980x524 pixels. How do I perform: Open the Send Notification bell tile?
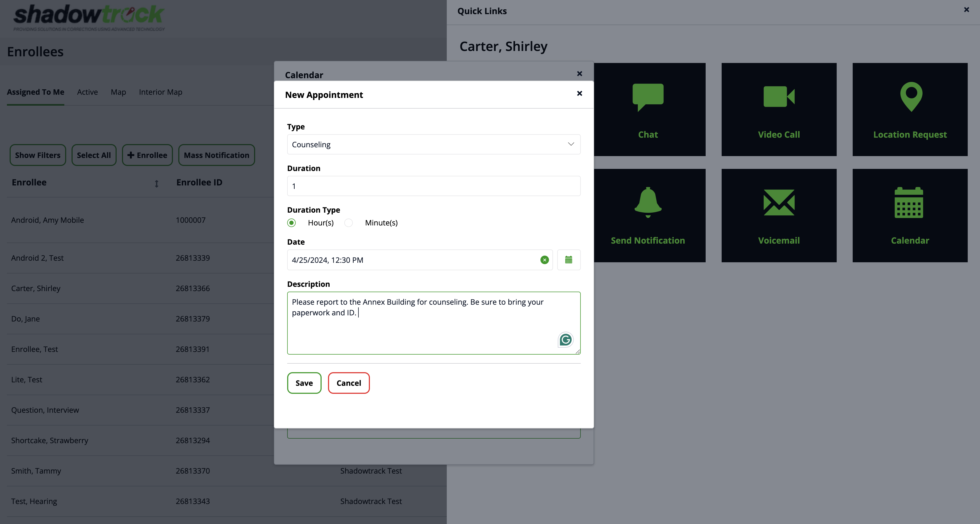(x=648, y=215)
